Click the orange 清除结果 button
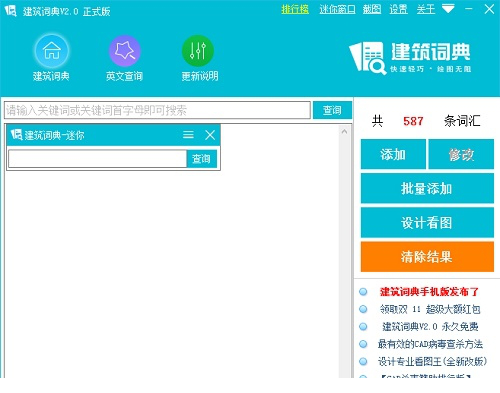 [x=427, y=257]
